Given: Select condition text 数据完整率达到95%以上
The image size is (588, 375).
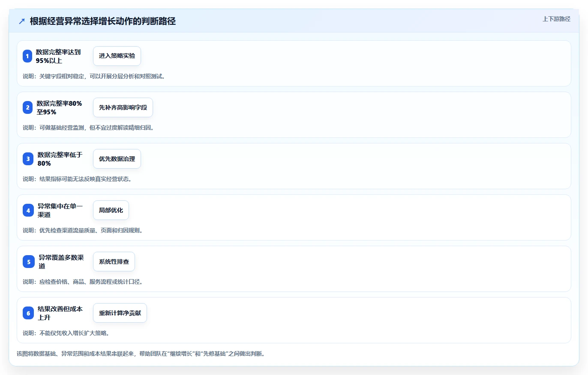Looking at the screenshot, I should pyautogui.click(x=59, y=56).
